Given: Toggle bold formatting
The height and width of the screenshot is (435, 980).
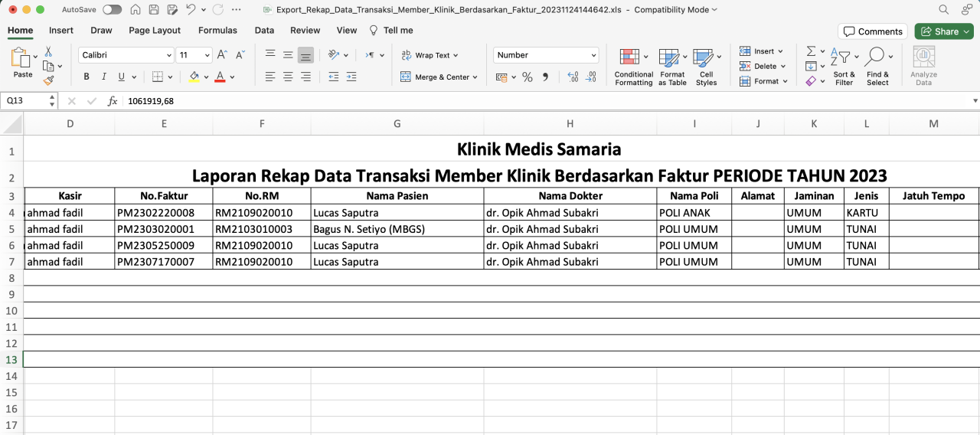Looking at the screenshot, I should (x=87, y=77).
